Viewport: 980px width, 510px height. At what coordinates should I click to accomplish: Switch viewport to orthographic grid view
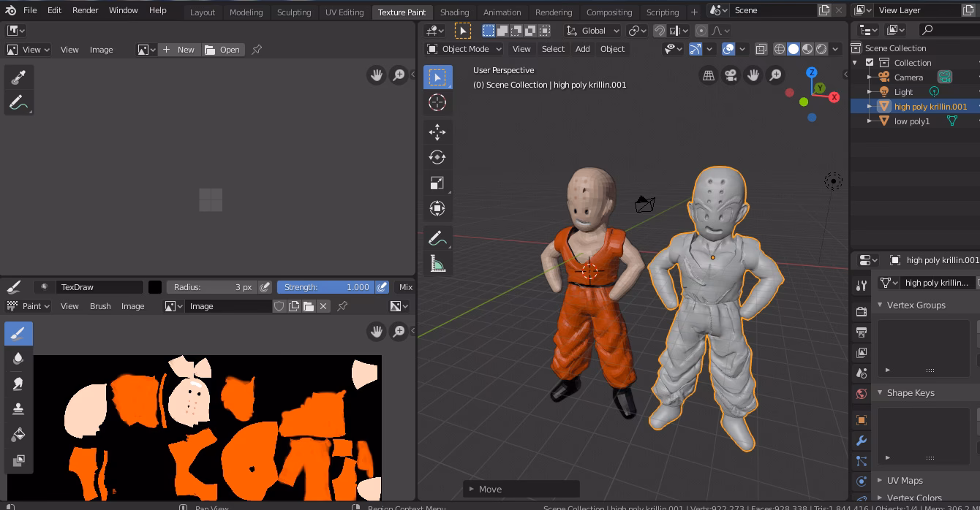(x=709, y=75)
